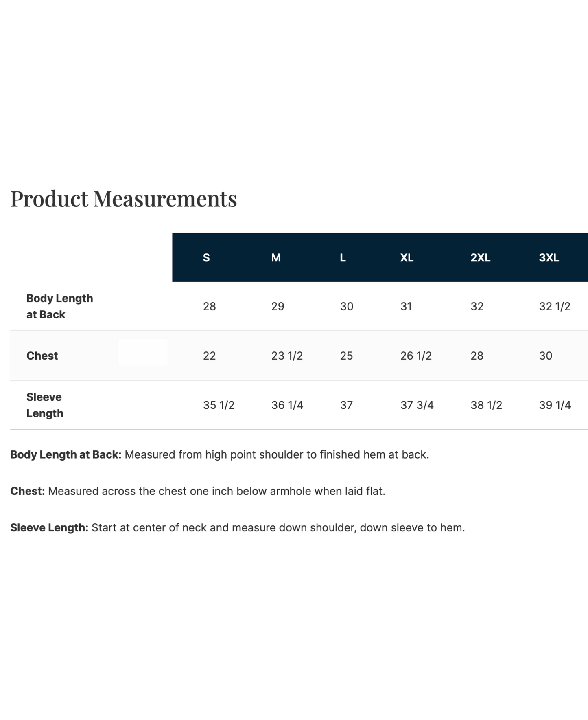The width and height of the screenshot is (588, 720).
Task: Click the 35 1/2 sleeve length for S
Action: [219, 405]
